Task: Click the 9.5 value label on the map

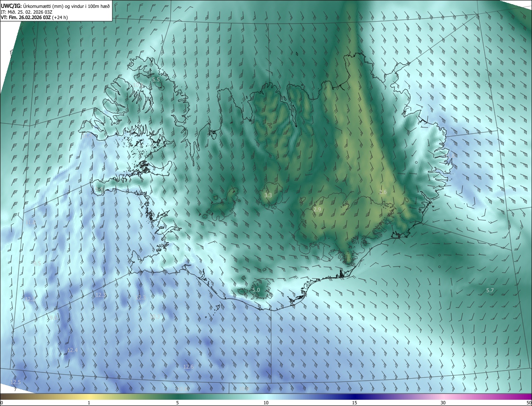Action: coord(37,263)
